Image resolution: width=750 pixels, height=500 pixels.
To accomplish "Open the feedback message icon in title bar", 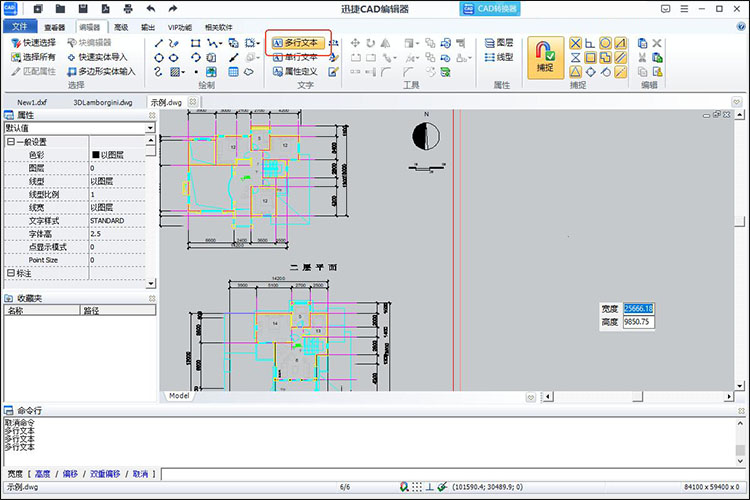I will coord(665,9).
